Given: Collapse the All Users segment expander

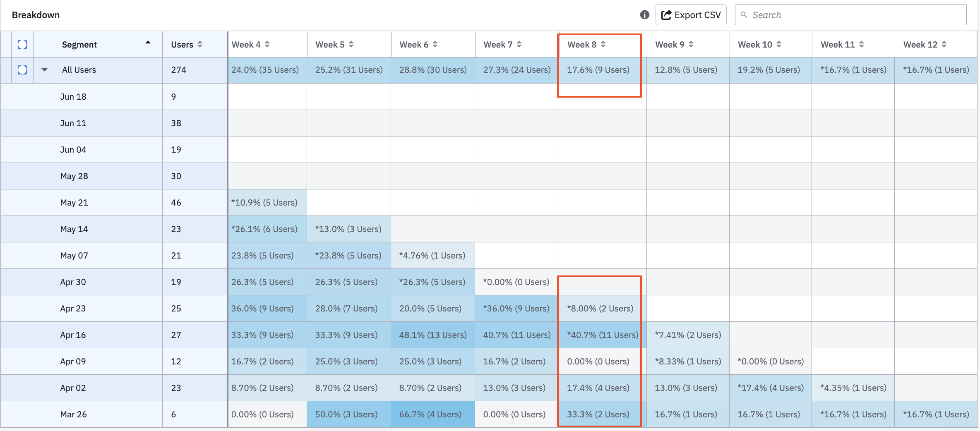Looking at the screenshot, I should [44, 70].
